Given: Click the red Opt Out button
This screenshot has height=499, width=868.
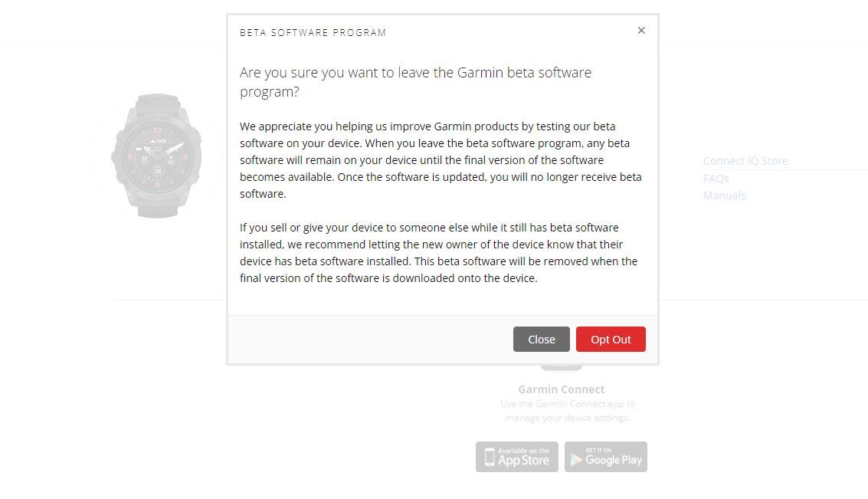Looking at the screenshot, I should pyautogui.click(x=611, y=340).
